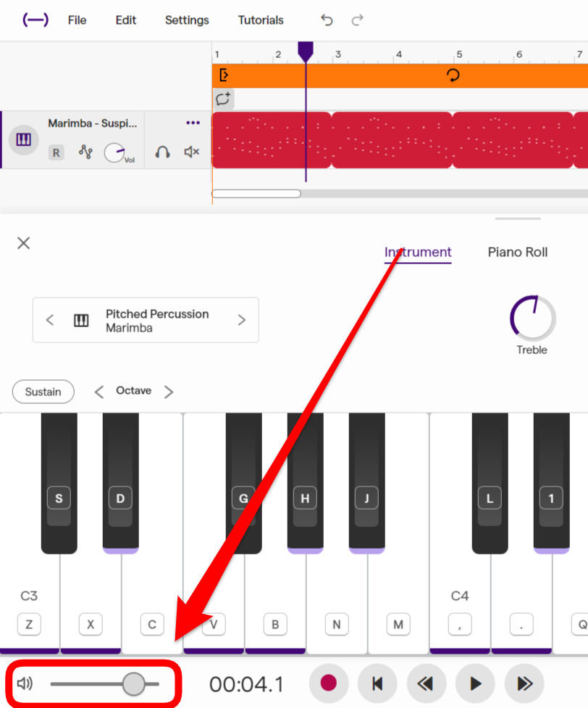Viewport: 588px width, 708px height.
Task: Play the black key labeled 1
Action: (x=551, y=483)
